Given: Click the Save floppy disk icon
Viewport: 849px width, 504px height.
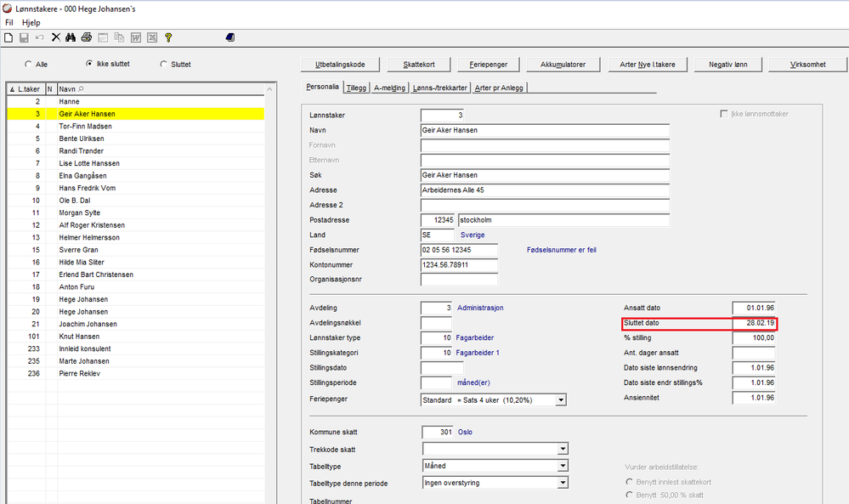Looking at the screenshot, I should 24,37.
